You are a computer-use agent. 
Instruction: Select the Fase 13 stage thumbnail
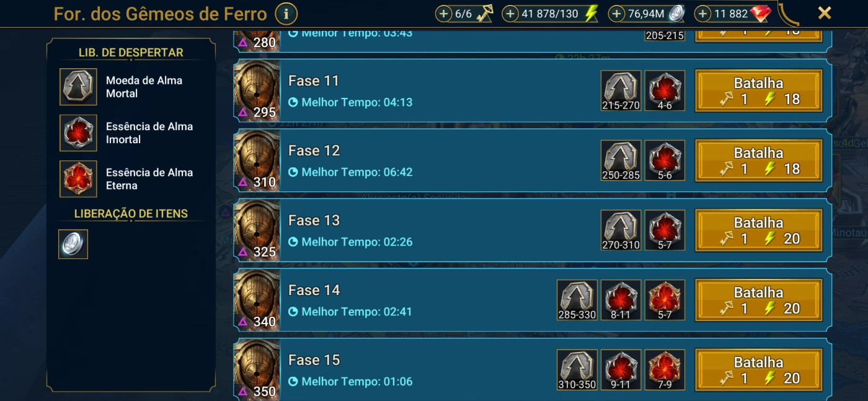coord(257,231)
